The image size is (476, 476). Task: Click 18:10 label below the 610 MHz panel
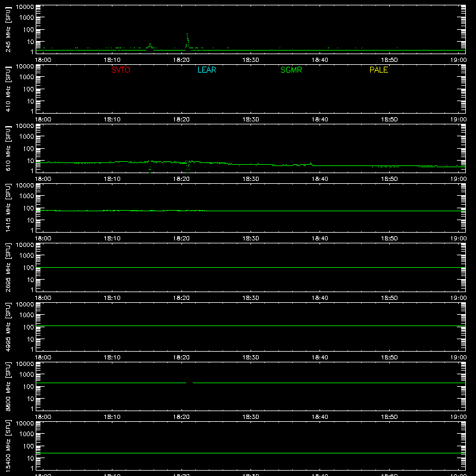coord(112,179)
